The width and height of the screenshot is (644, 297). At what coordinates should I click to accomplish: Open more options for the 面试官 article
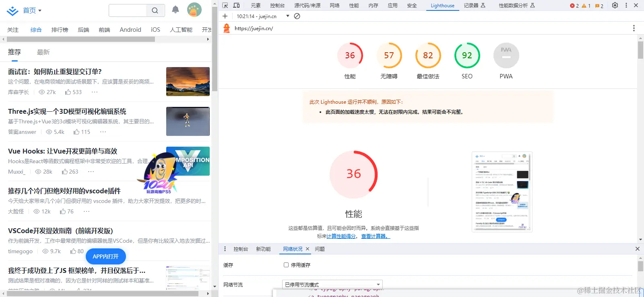95,92
